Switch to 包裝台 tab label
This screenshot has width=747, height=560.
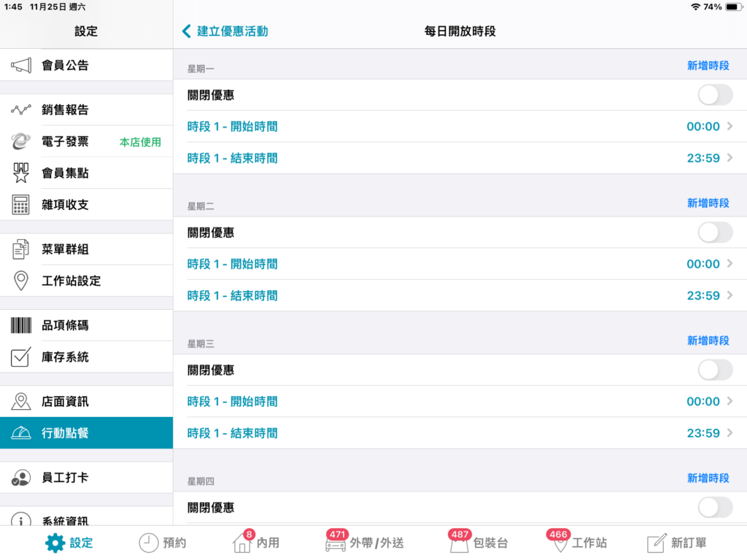pos(490,542)
